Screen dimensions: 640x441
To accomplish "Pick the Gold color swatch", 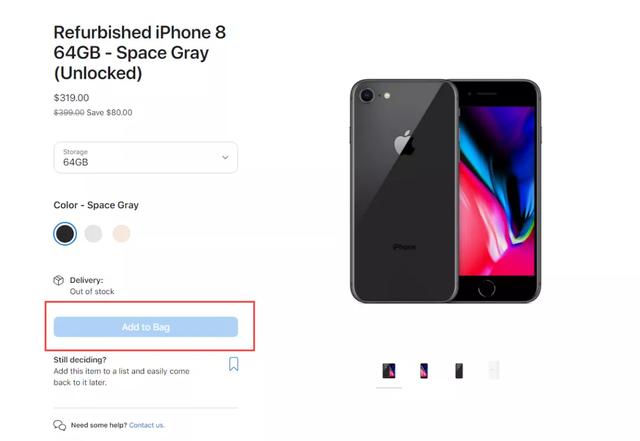I will (x=121, y=234).
